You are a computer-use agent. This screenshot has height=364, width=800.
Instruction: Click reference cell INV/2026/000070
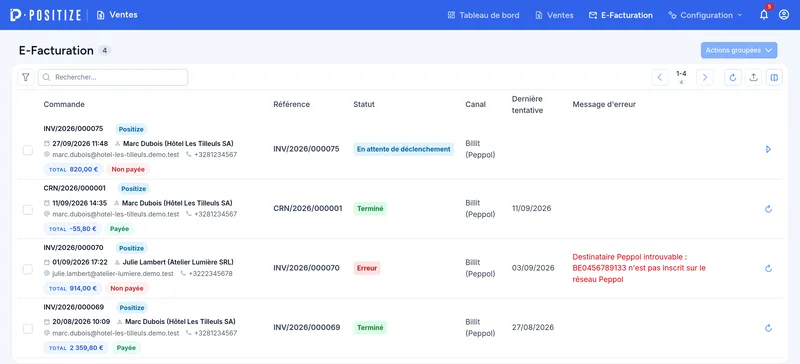306,268
